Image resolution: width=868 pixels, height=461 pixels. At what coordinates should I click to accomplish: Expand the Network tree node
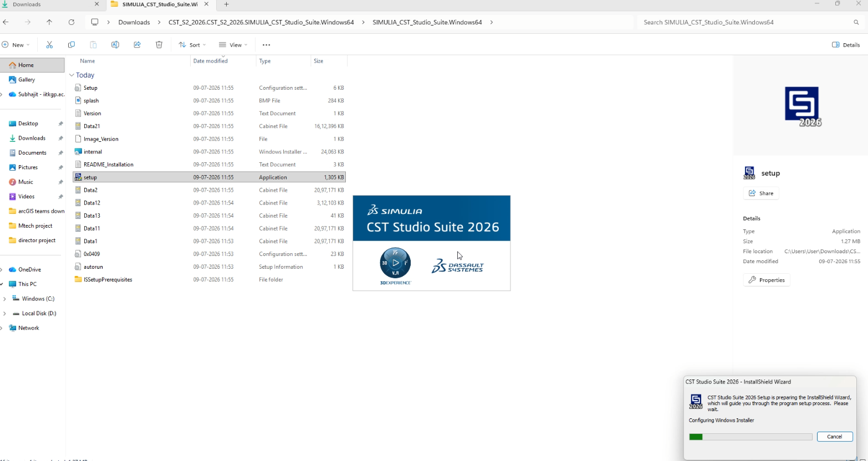[x=2, y=328]
